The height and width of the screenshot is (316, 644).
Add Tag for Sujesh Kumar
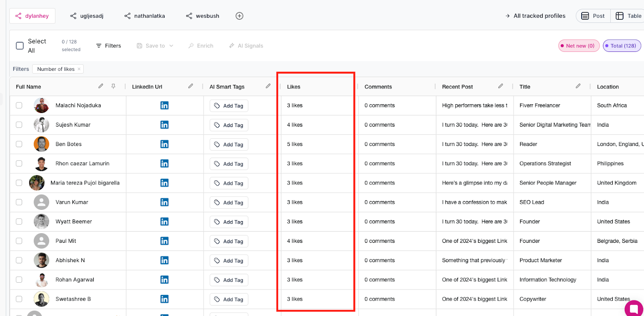pyautogui.click(x=229, y=125)
